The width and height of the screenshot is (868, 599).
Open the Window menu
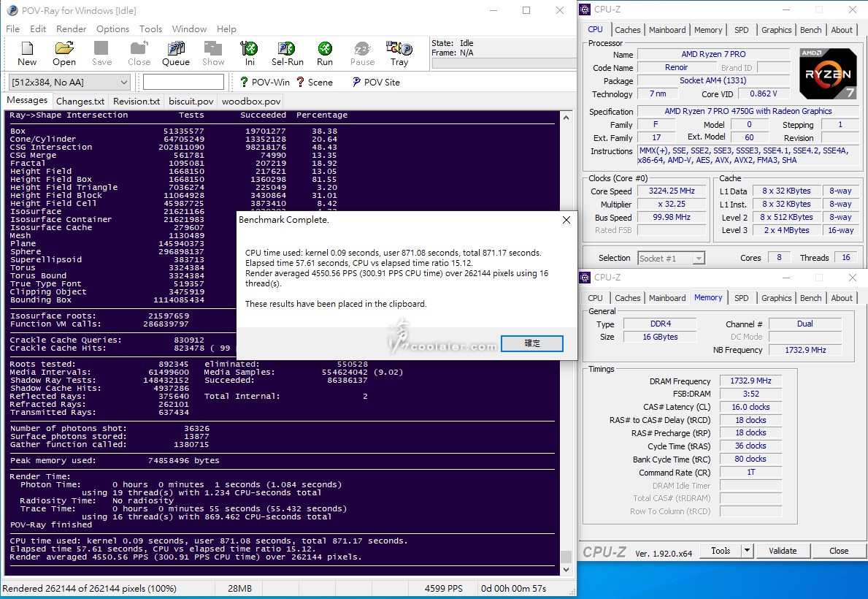(189, 28)
